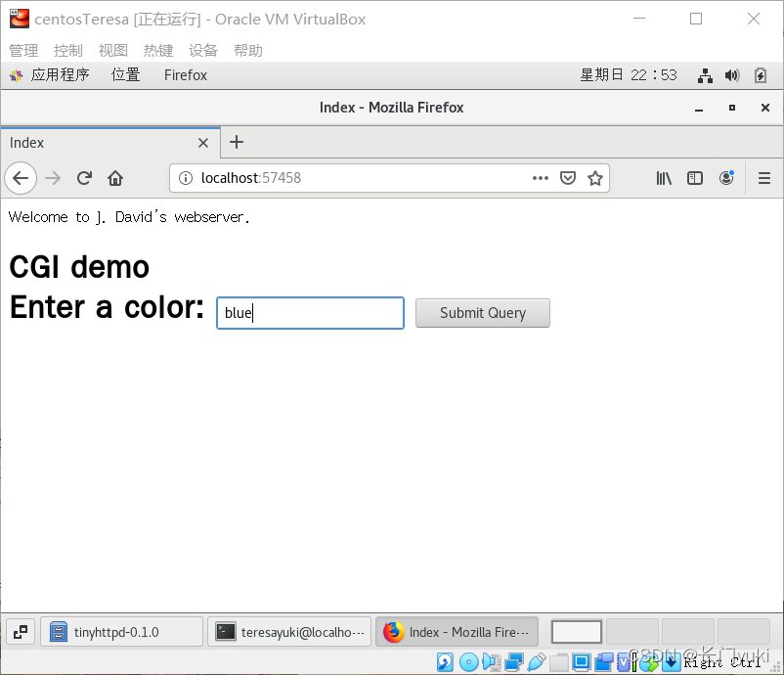Click the site info icon in address bar
Screen dimensions: 784x675
click(x=185, y=178)
